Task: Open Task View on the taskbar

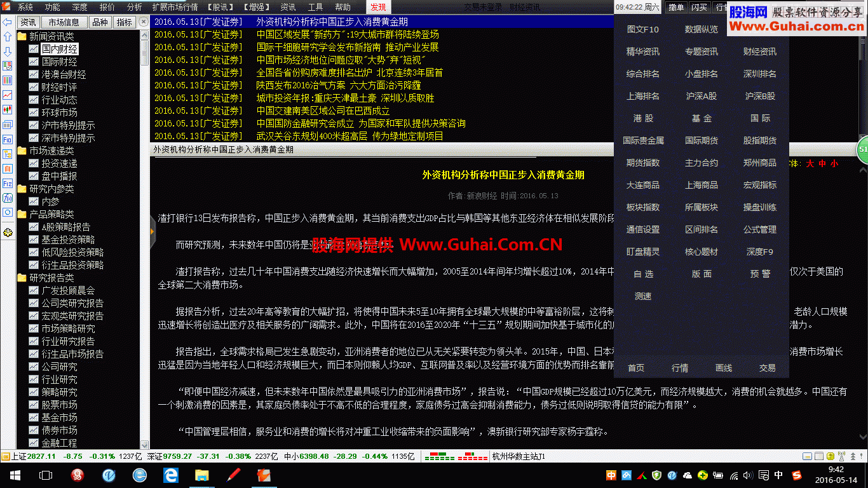Action: (46, 475)
